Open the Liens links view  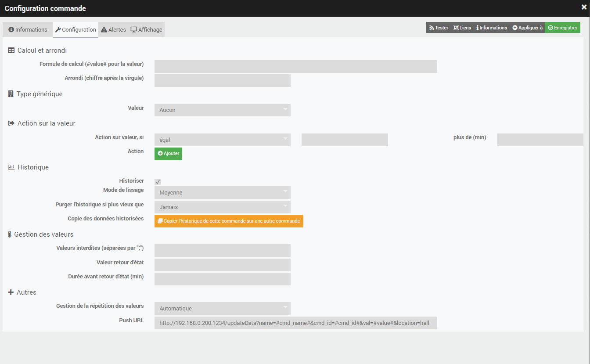(x=462, y=28)
